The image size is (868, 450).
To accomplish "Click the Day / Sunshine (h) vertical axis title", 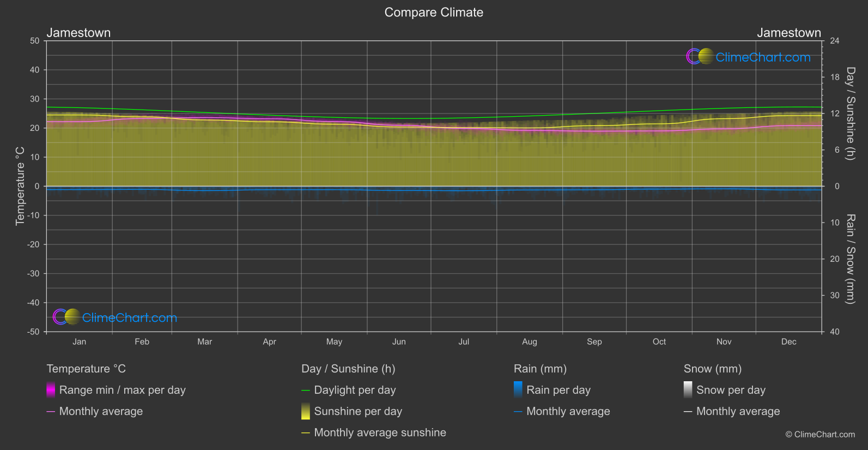I will point(850,113).
